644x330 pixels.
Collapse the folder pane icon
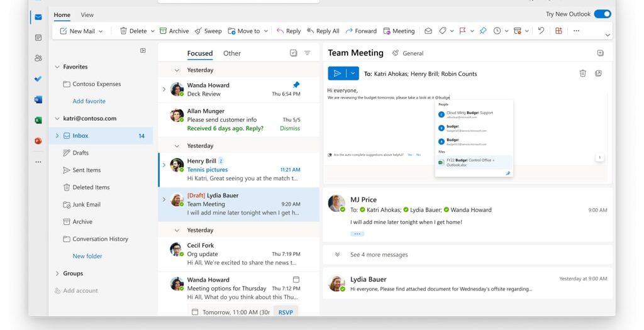click(143, 50)
